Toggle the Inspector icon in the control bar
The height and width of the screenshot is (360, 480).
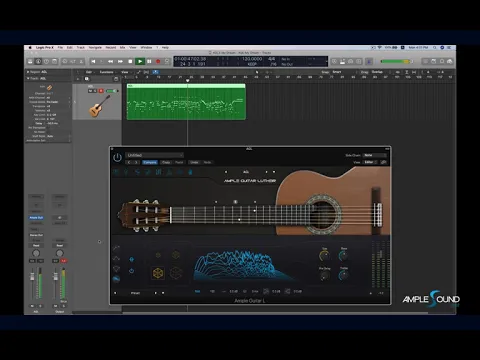[x=38, y=61]
